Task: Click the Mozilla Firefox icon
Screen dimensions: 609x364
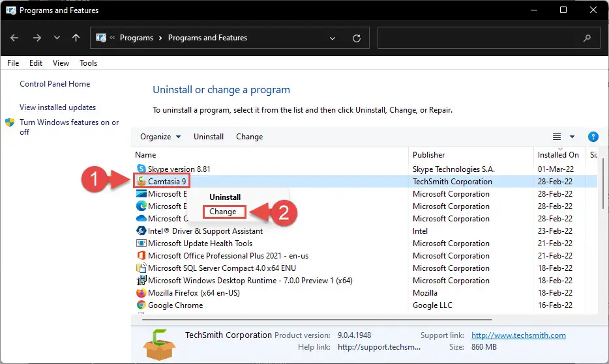Action: (141, 292)
